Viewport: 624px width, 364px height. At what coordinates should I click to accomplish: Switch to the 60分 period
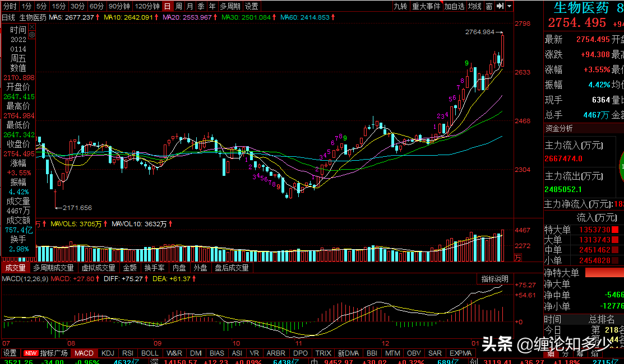click(96, 6)
